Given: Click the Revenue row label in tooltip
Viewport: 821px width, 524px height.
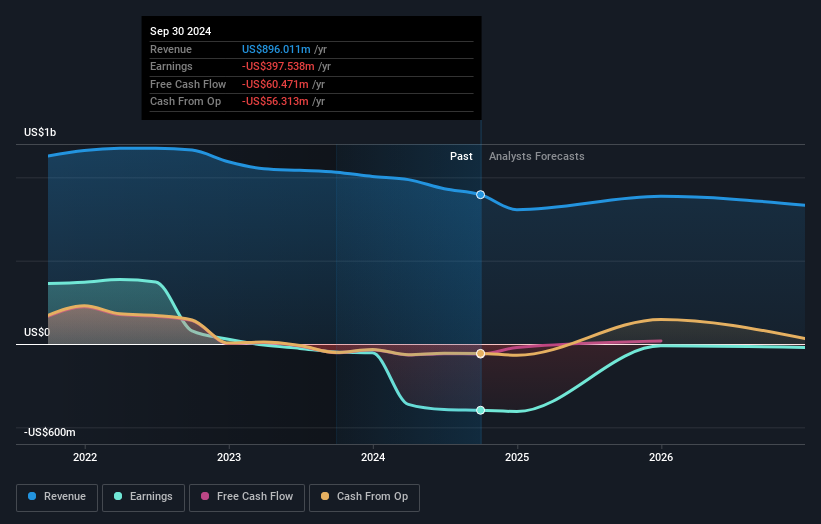Looking at the screenshot, I should point(171,49).
